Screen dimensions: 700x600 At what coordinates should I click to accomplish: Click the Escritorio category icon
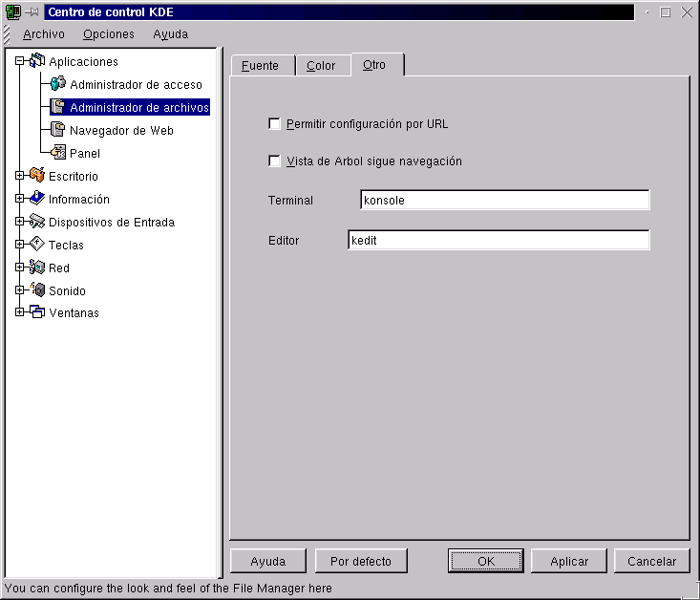coord(37,176)
